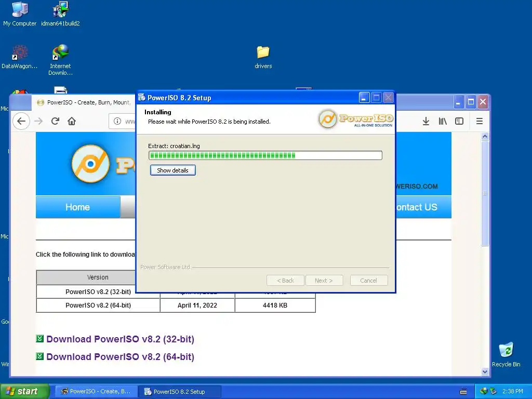
Task: Click the system clock 2:38 PM
Action: (513, 391)
